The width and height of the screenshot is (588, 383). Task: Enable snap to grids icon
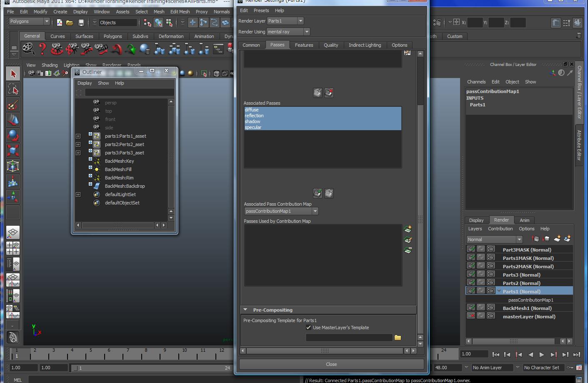[x=193, y=23]
